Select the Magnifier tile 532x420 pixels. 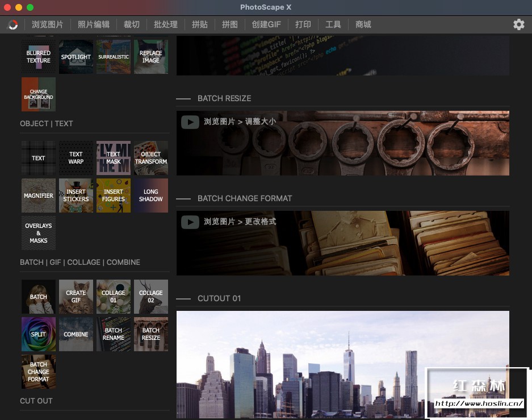pos(39,196)
